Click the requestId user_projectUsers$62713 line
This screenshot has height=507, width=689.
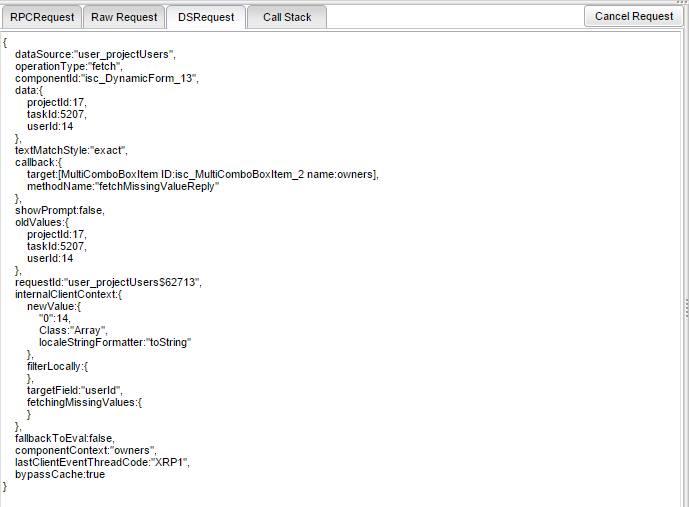click(x=108, y=282)
